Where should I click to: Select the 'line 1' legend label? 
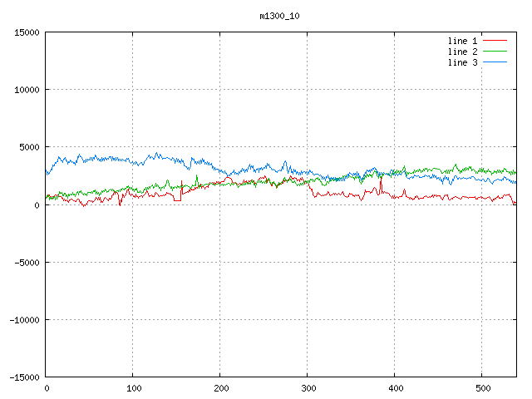pyautogui.click(x=462, y=41)
